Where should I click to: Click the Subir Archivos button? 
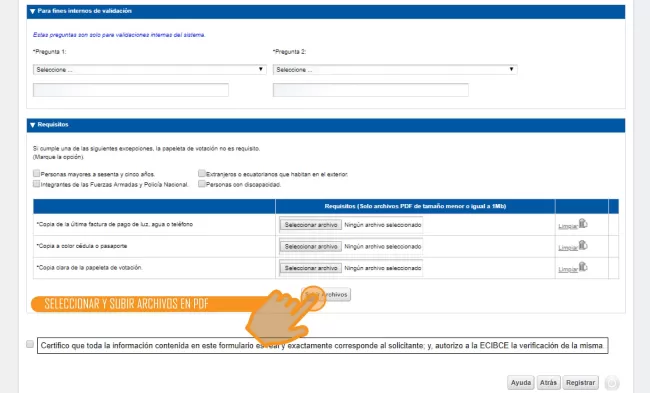pyautogui.click(x=326, y=295)
